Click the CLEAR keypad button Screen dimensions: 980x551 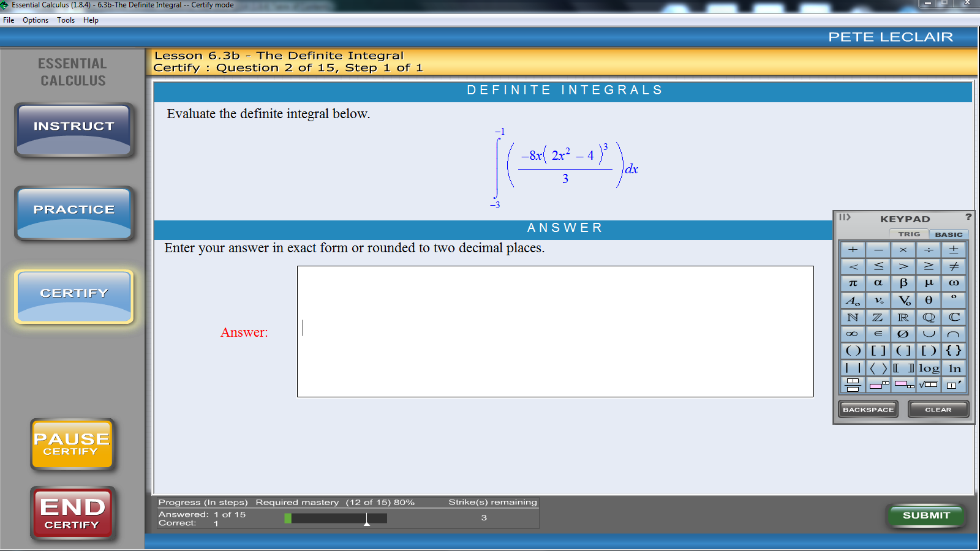click(938, 410)
